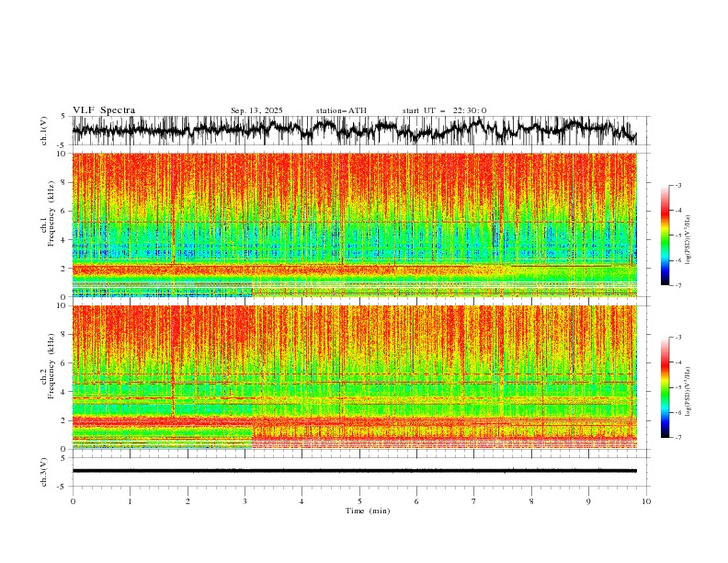728x563 pixels.
Task: Click the "start UT = 22:30:0" header text
Action: [444, 110]
